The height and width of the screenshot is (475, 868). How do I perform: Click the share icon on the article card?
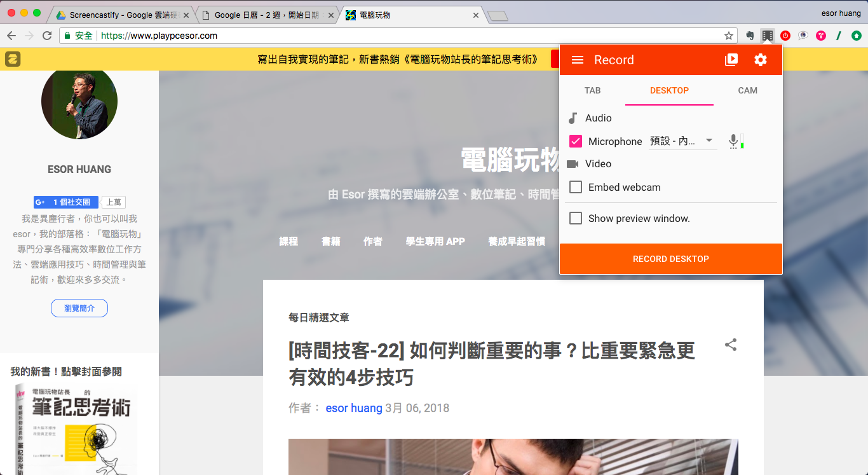tap(731, 345)
